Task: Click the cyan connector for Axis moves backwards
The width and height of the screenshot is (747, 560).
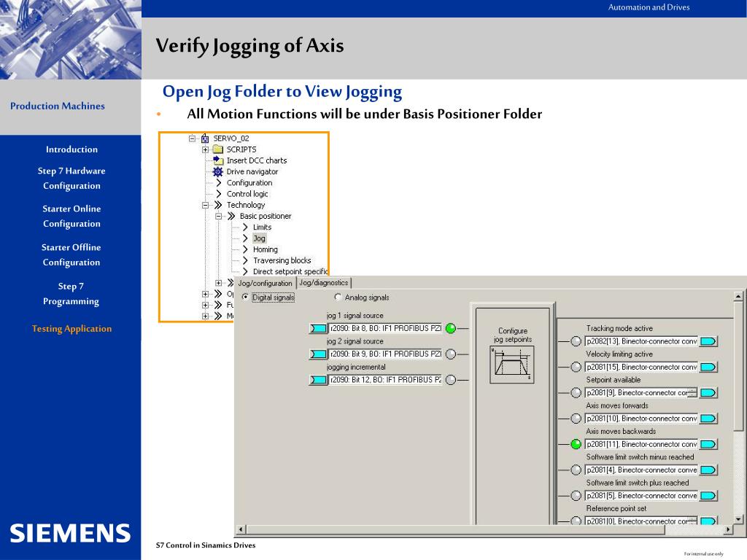Action: tap(708, 444)
